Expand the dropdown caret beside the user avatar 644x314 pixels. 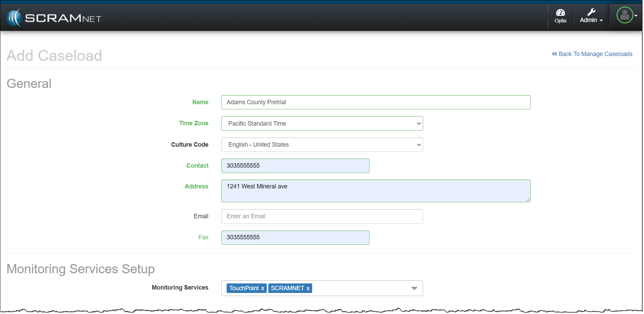(x=636, y=16)
